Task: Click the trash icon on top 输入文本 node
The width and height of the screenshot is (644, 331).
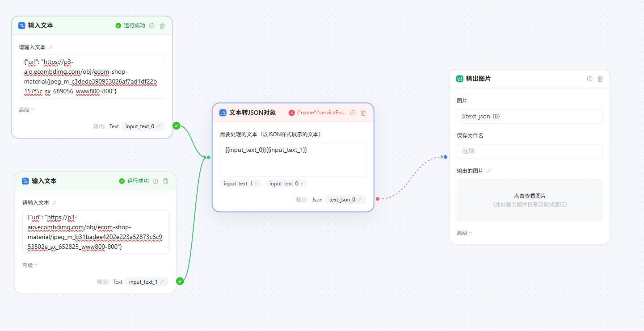Action: pyautogui.click(x=162, y=25)
